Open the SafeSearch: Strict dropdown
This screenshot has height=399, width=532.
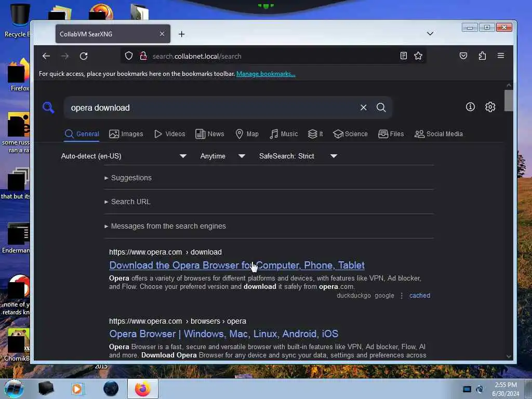coord(298,156)
